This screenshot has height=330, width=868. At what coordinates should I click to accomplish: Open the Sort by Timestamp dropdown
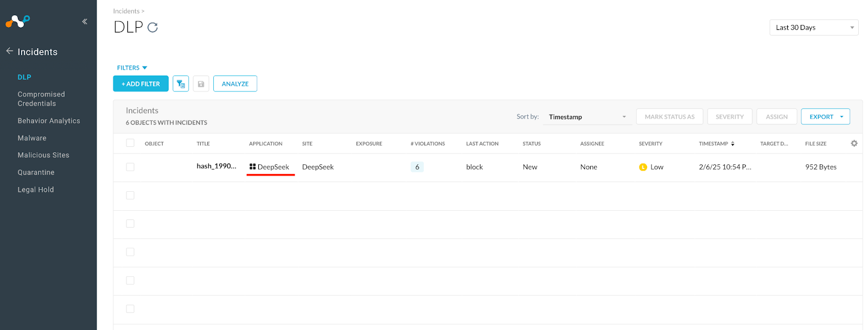tap(588, 117)
